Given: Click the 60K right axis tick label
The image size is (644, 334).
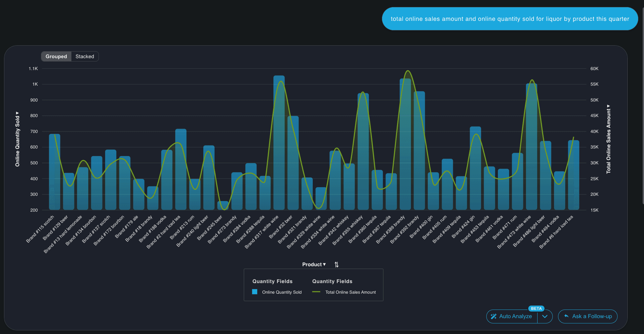Looking at the screenshot, I should click(594, 69).
